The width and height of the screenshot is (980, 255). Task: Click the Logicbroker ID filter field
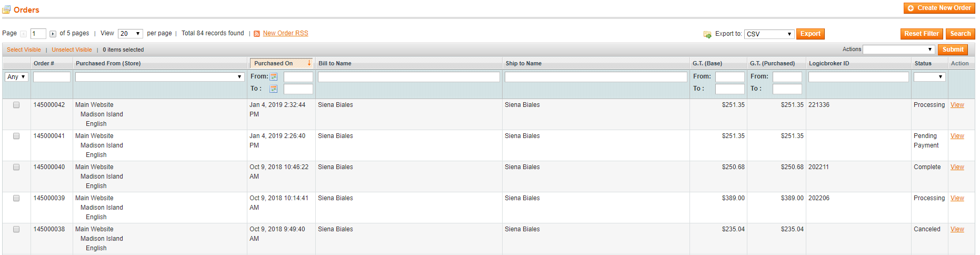point(858,77)
